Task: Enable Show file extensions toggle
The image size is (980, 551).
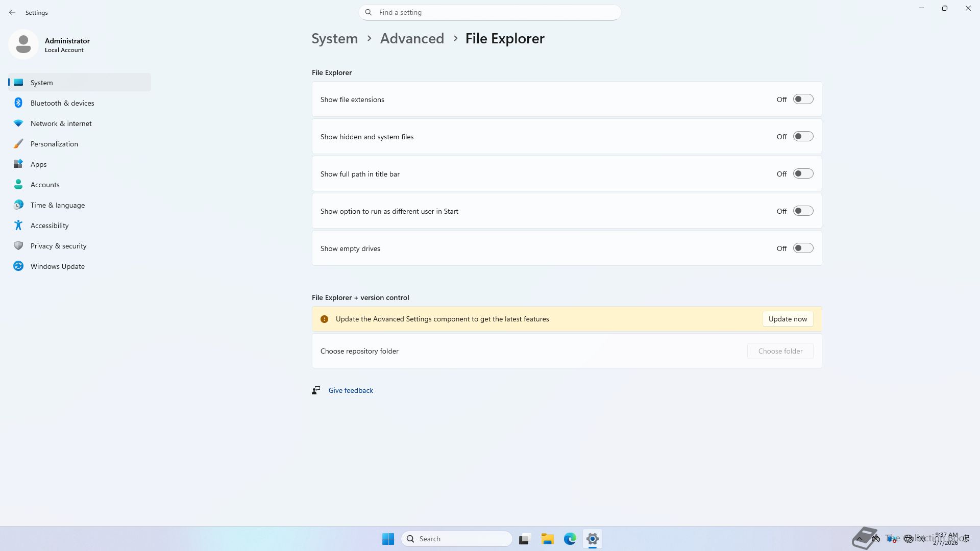Action: pos(802,99)
